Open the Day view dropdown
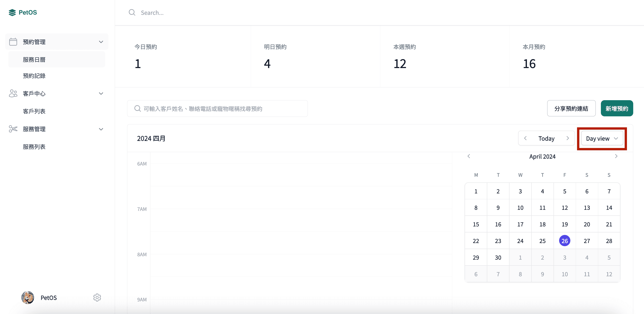644x314 pixels. pos(602,138)
